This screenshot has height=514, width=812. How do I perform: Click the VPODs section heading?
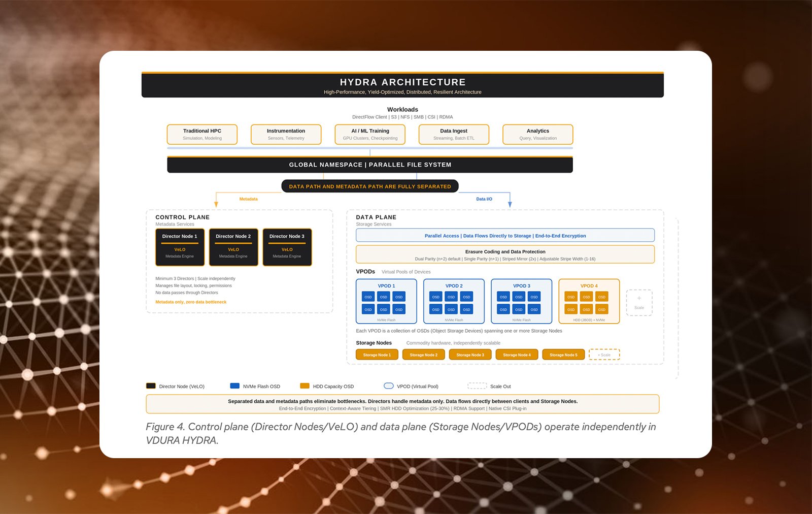365,271
